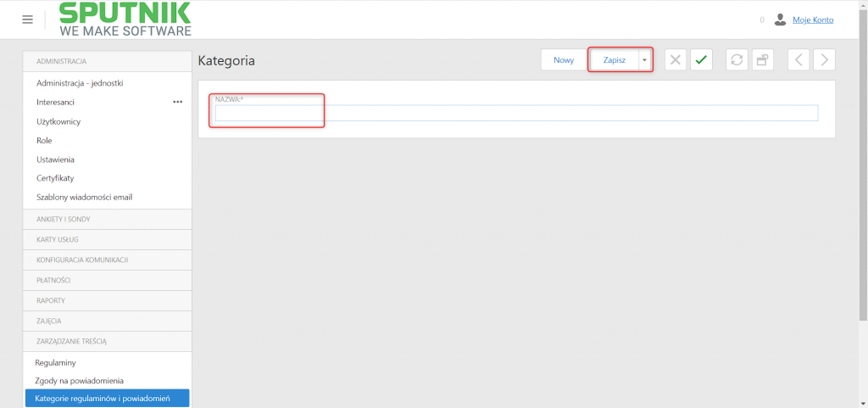Open the three-dots menu beside Interesanci

[178, 103]
